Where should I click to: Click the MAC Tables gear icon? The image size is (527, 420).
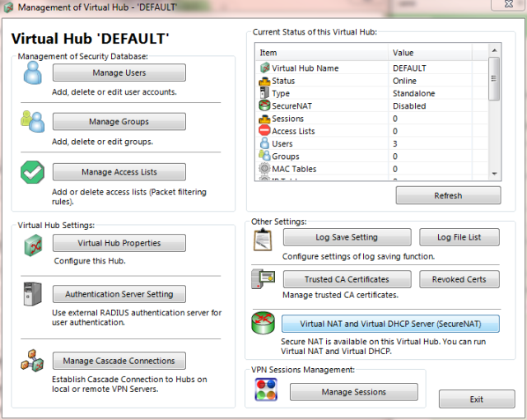pyautogui.click(x=264, y=168)
